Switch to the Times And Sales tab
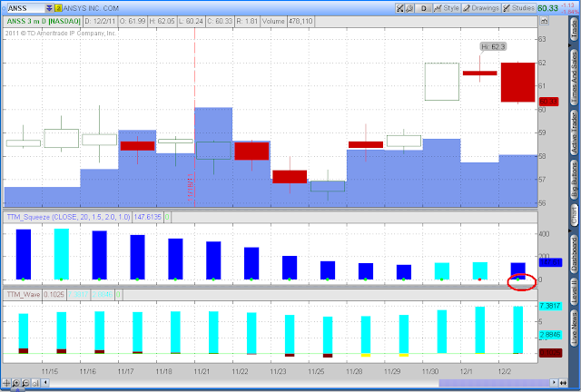Screen dimensions: 581x392 574,78
